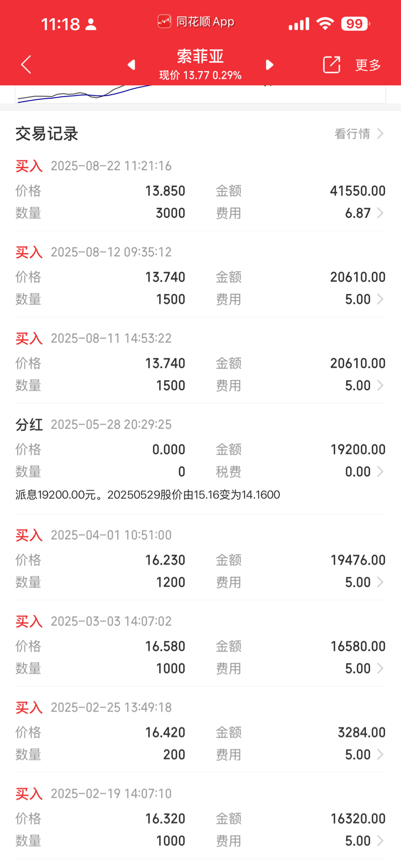Tap the back arrow in header
Viewport: 401px width, 868px height.
26,65
